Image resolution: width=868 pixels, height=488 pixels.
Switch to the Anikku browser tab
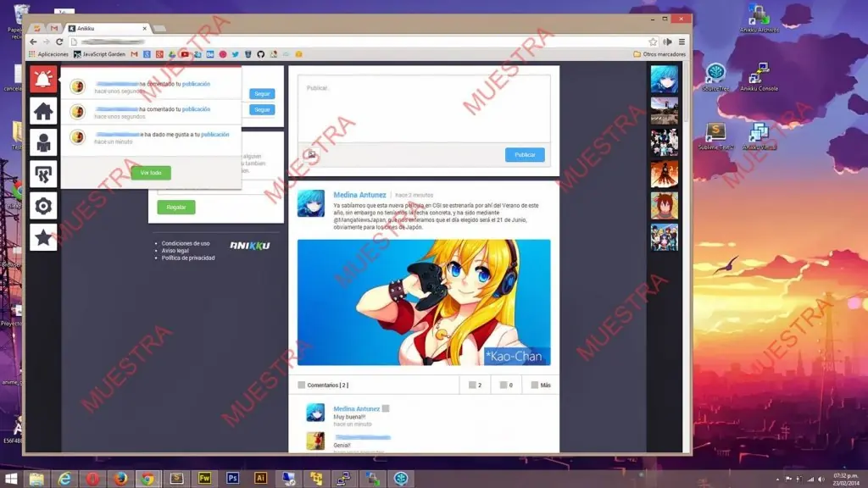tap(108, 28)
